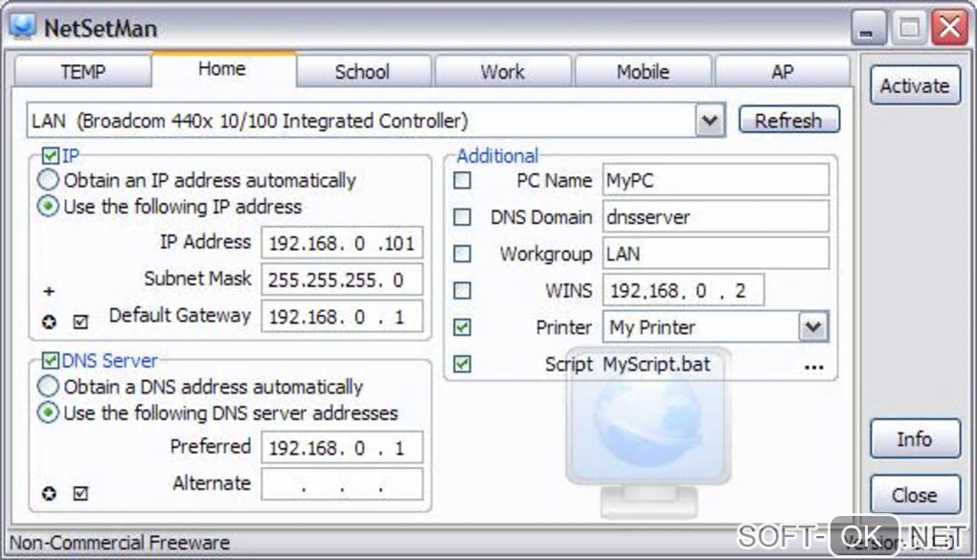The image size is (977, 560).
Task: Close NetSetMan with the red X
Action: 949,28
